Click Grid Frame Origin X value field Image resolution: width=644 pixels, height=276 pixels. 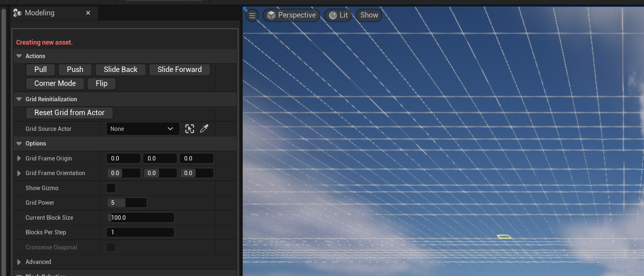click(x=124, y=158)
